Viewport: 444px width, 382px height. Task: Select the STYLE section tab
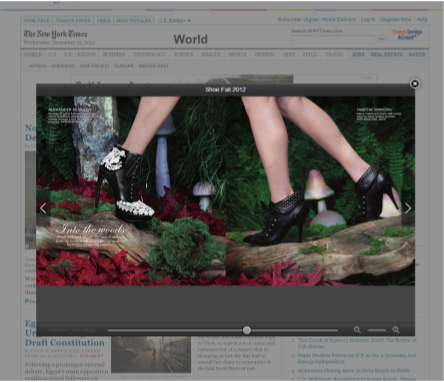tap(310, 54)
